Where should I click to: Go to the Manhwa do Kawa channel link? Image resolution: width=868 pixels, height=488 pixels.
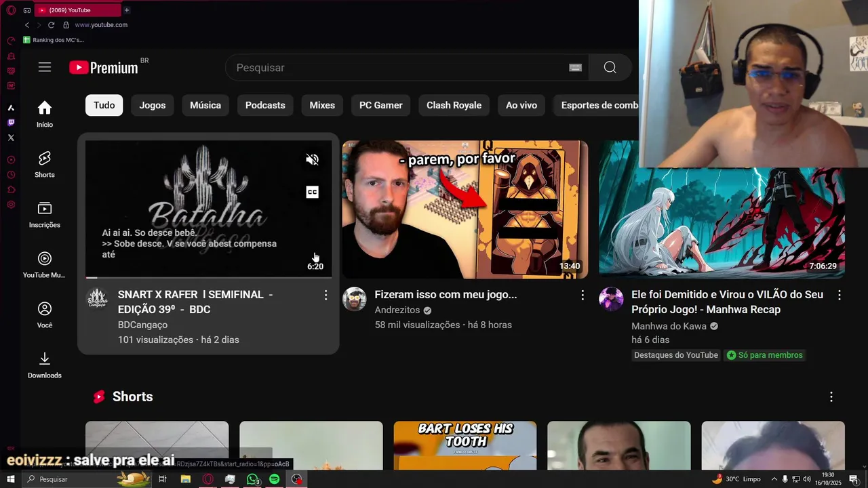pyautogui.click(x=669, y=326)
